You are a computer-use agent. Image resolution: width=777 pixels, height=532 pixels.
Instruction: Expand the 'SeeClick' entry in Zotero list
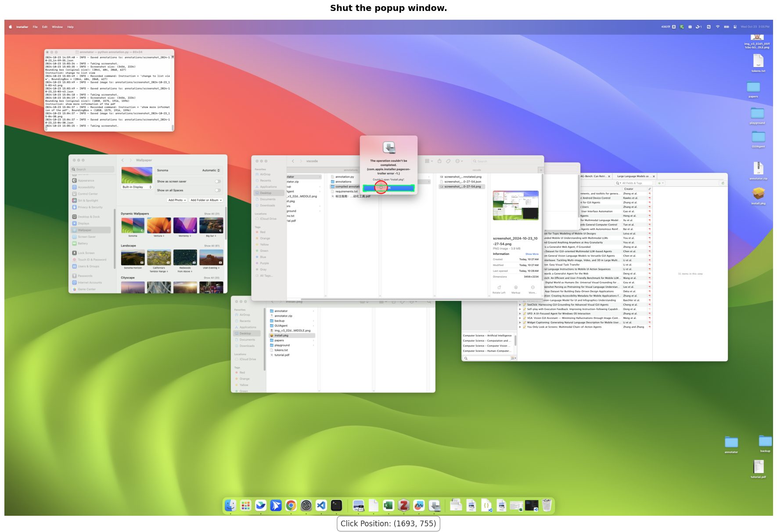tap(520, 305)
